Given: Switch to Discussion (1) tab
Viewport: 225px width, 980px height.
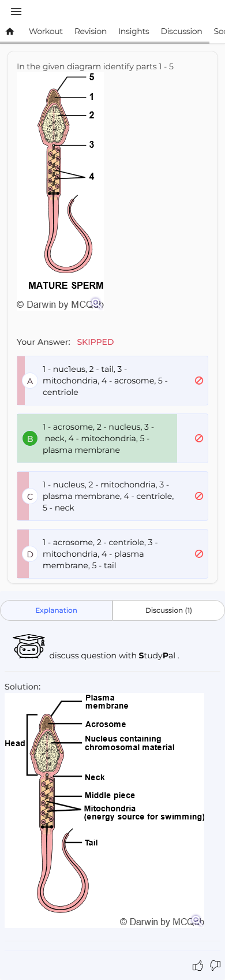Looking at the screenshot, I should tap(168, 610).
